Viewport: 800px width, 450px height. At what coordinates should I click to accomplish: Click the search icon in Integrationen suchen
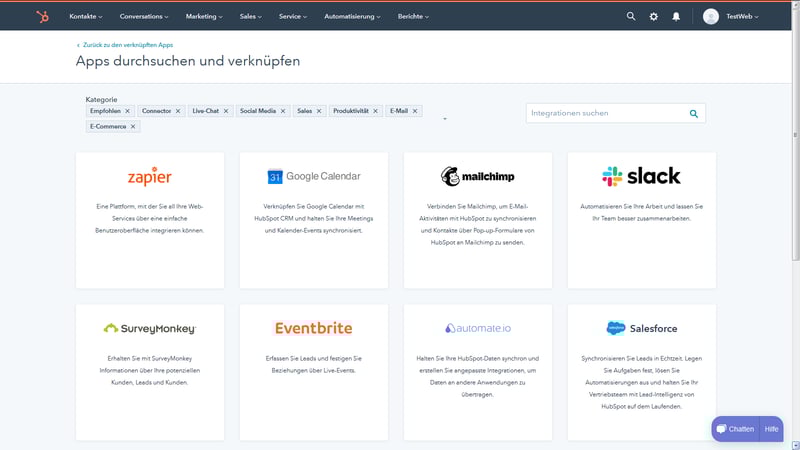694,114
